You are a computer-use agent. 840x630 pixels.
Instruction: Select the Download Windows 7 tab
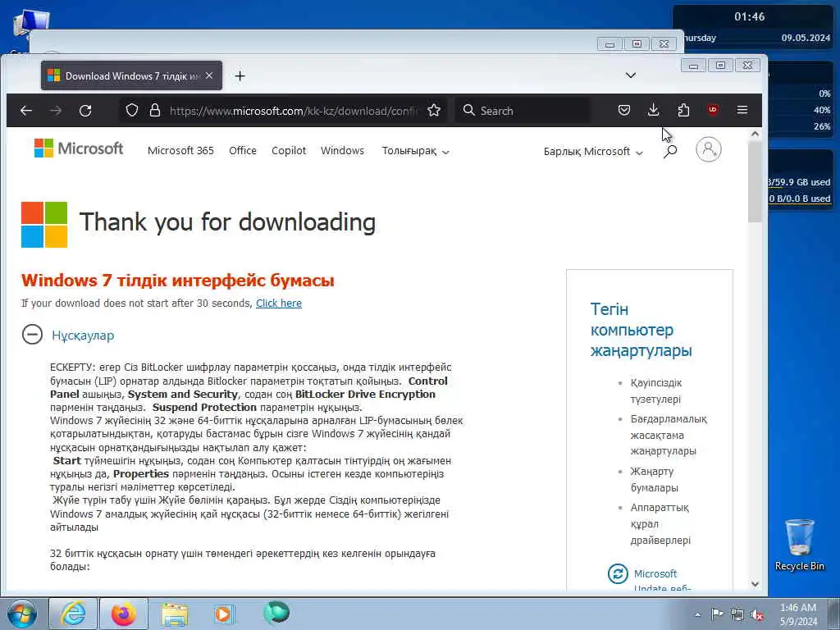click(x=131, y=75)
